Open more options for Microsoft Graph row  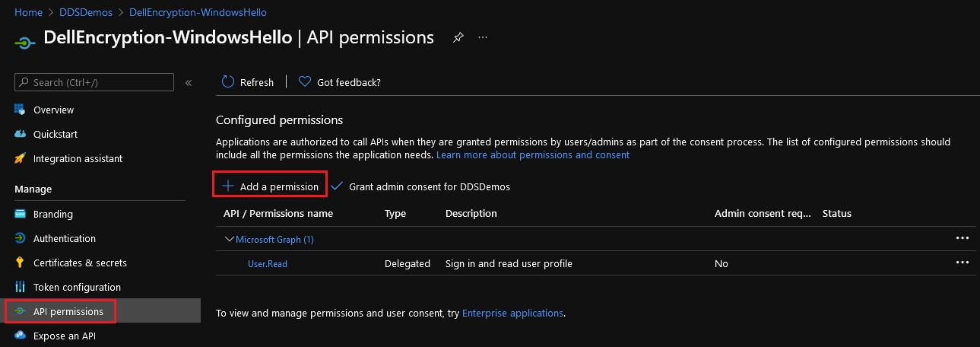pos(963,238)
